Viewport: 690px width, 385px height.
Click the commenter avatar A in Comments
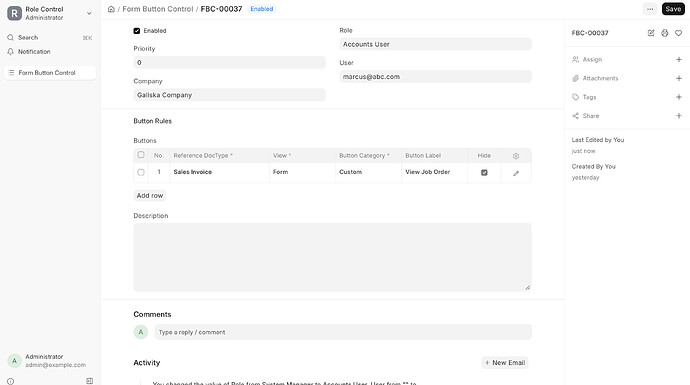coord(141,332)
